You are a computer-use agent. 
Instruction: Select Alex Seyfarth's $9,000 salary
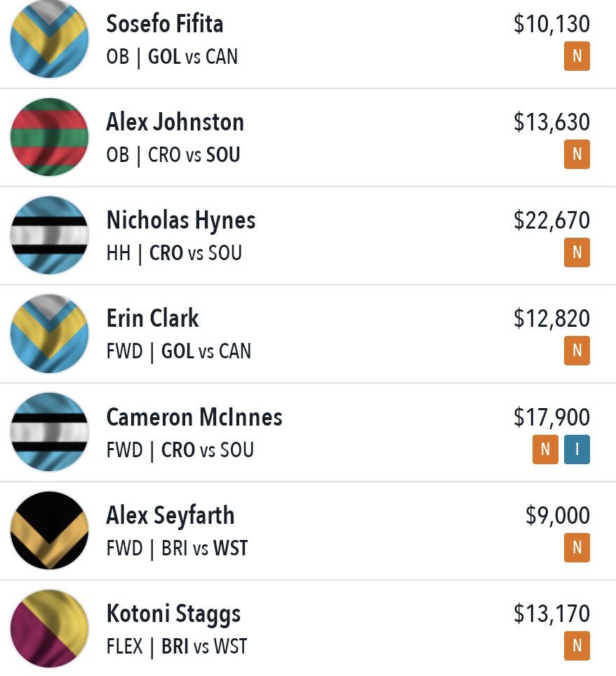(x=558, y=515)
